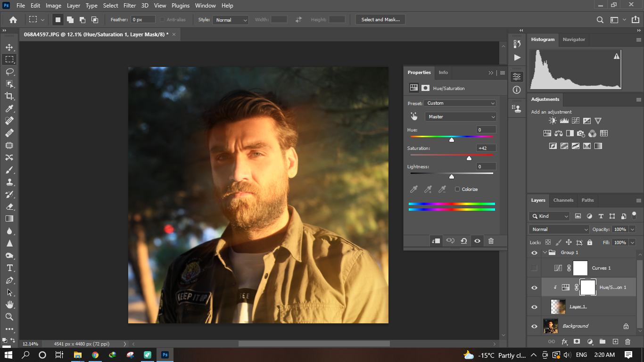Create a new layer in Layers panel
Screen dimensions: 644x362
615,342
